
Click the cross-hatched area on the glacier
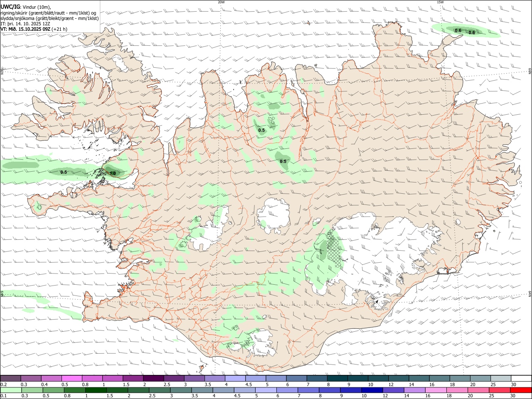click(334, 250)
